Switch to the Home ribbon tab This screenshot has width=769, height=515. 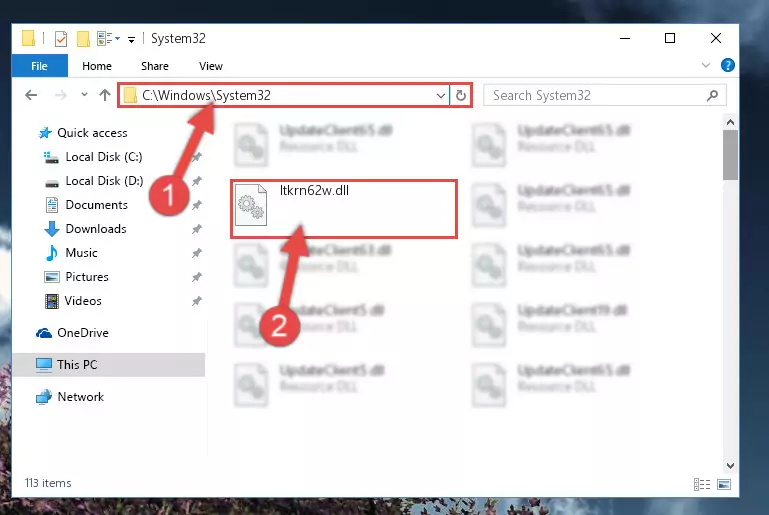pyautogui.click(x=97, y=66)
